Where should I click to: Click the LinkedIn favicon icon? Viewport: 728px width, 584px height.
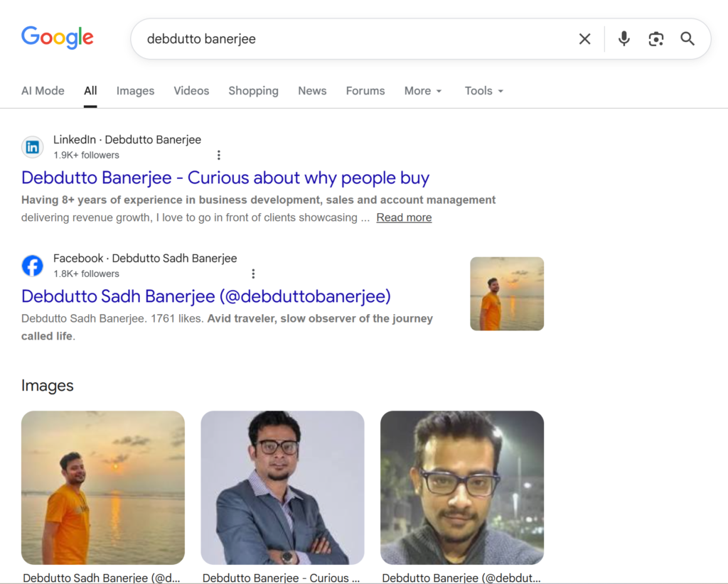click(32, 147)
